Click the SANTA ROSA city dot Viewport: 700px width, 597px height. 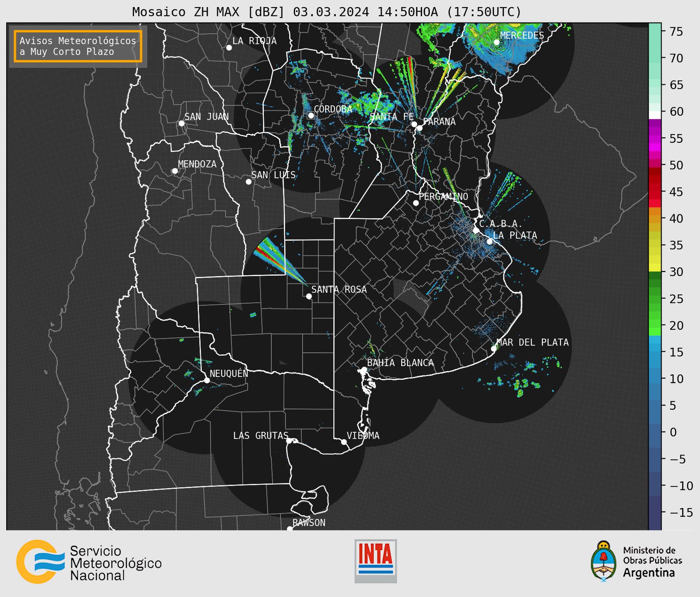coord(309,296)
